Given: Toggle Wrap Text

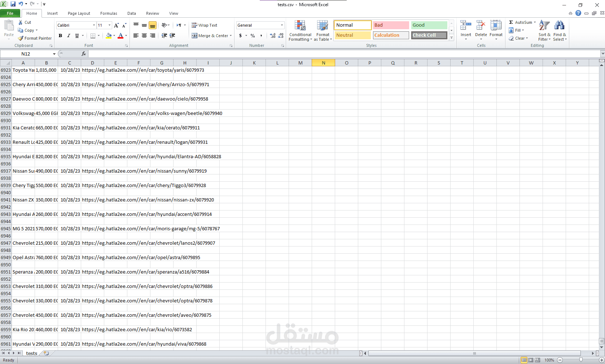Looking at the screenshot, I should point(204,25).
